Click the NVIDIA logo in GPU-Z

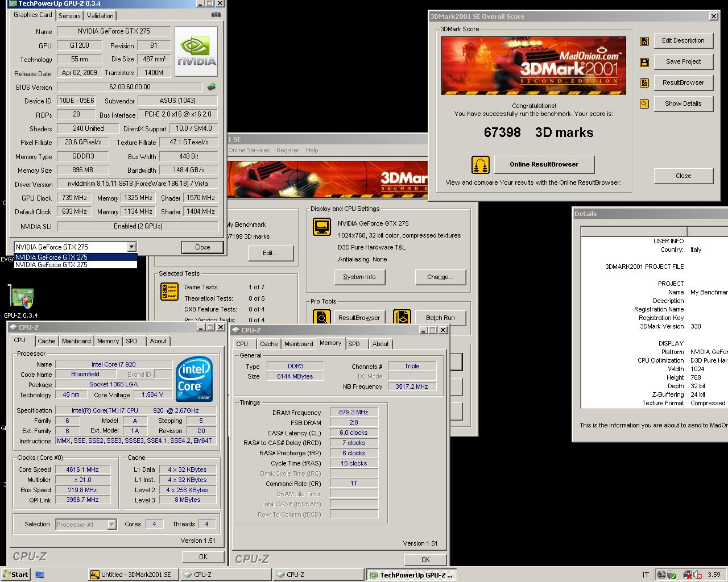point(196,51)
